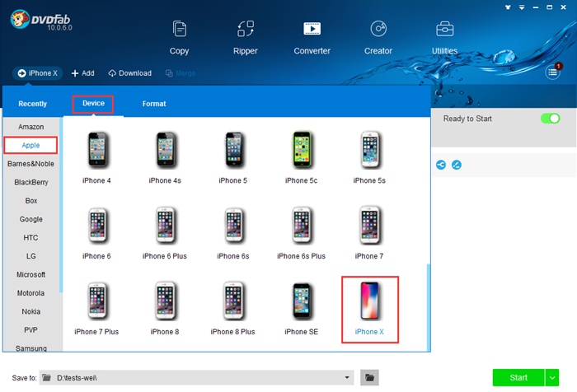
Task: Switch to the Recently tab
Action: [x=32, y=104]
